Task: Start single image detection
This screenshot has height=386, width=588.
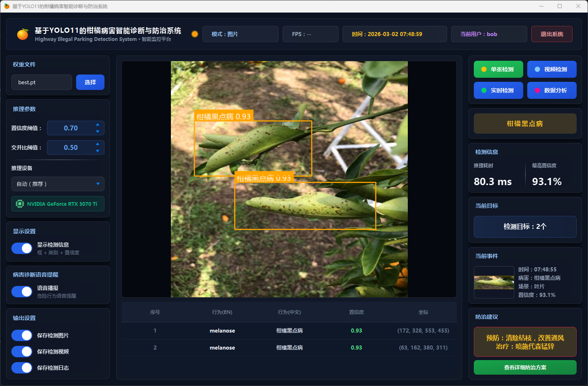Action: (x=498, y=69)
